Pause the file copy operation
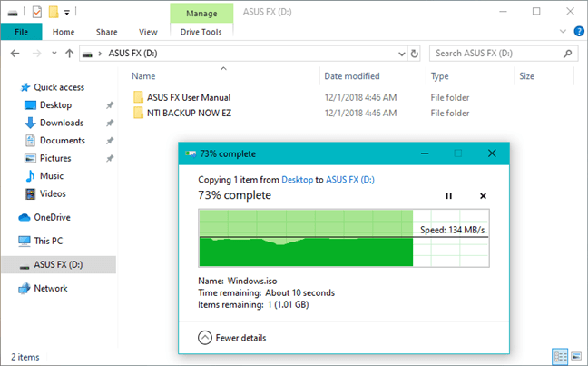 click(448, 196)
